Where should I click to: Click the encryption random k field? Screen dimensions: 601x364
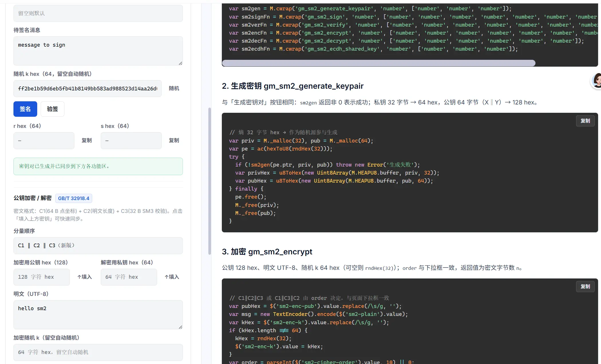tap(98, 352)
